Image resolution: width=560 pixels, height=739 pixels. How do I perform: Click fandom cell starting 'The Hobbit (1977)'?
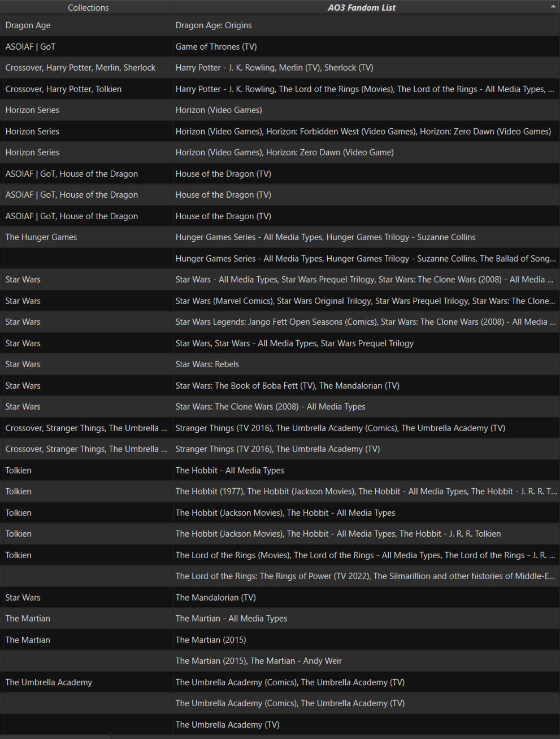coord(366,492)
